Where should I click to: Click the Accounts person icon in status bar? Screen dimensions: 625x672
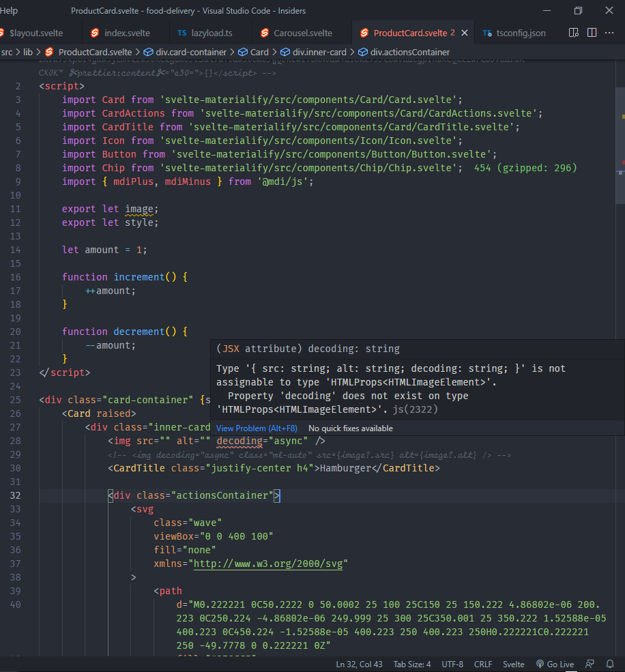[x=589, y=664]
